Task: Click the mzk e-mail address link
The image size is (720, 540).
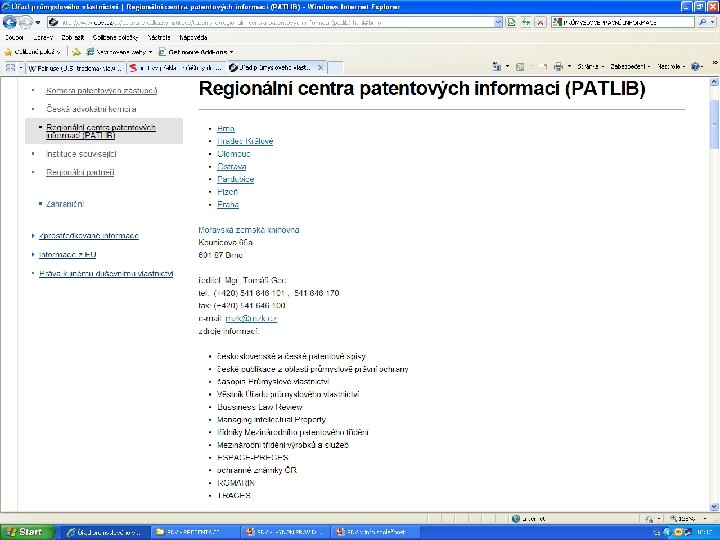Action: pyautogui.click(x=251, y=318)
